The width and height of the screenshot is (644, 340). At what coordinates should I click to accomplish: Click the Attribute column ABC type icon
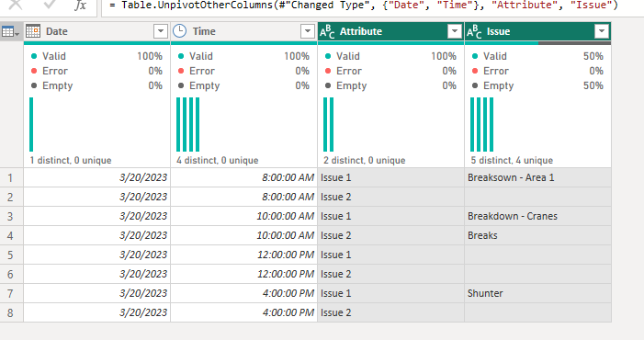click(x=327, y=31)
